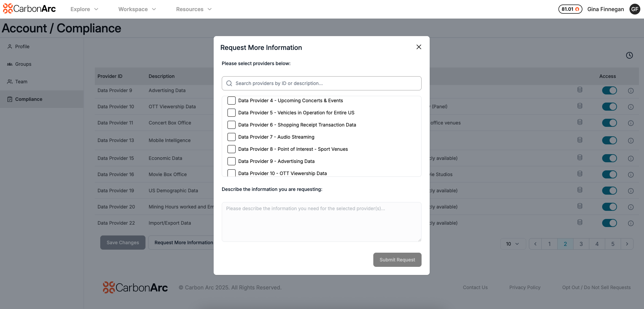Click the info icon for Data Provider 9

point(630,91)
